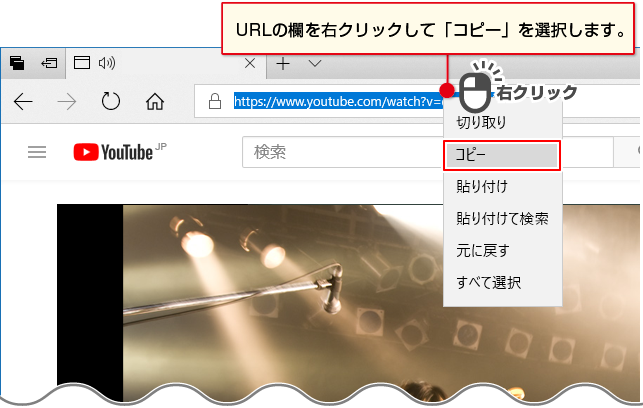Expand the tab preview chevron
The image size is (643, 408).
[x=314, y=63]
